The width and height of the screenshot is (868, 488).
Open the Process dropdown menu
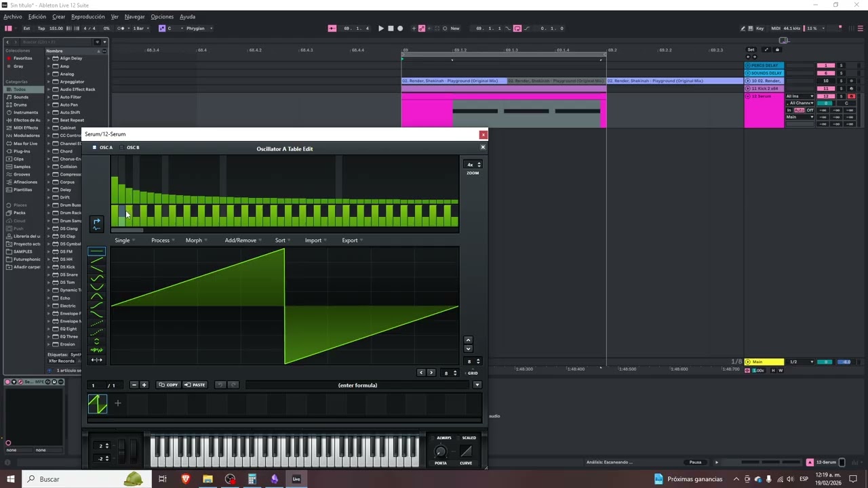pos(163,240)
